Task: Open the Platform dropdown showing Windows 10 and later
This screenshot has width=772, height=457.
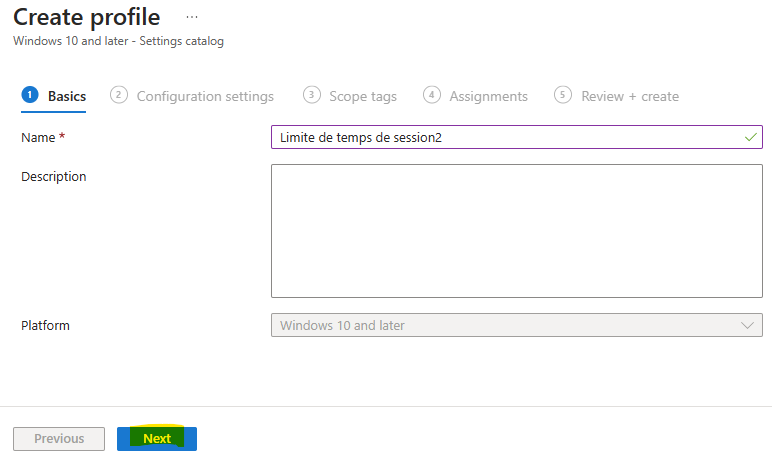Action: click(x=516, y=325)
